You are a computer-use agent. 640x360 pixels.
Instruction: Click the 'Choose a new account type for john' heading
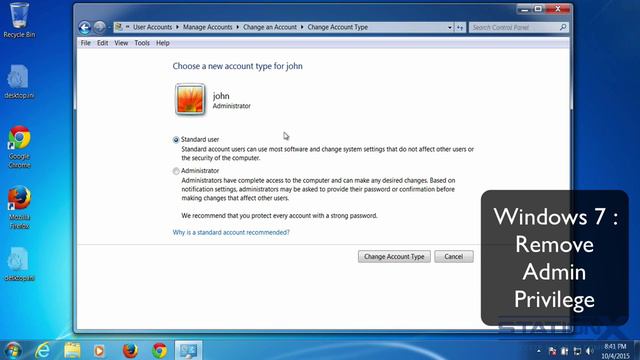(238, 66)
